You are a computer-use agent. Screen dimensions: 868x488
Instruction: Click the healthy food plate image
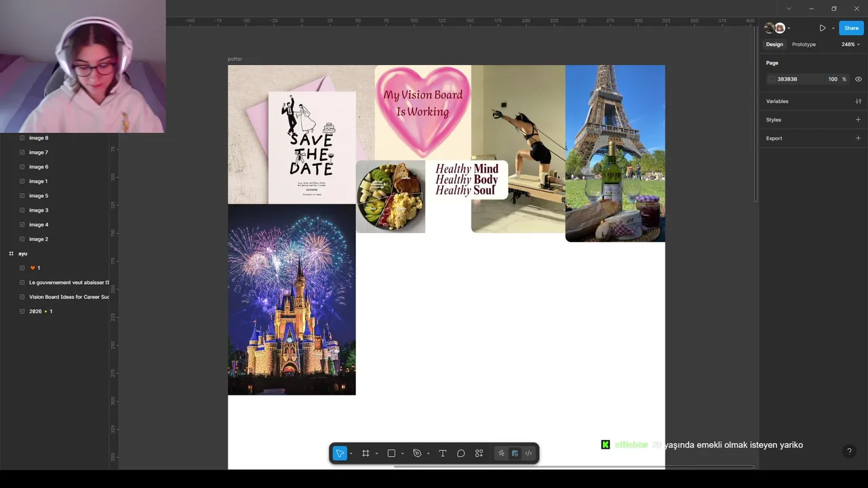[x=391, y=197]
